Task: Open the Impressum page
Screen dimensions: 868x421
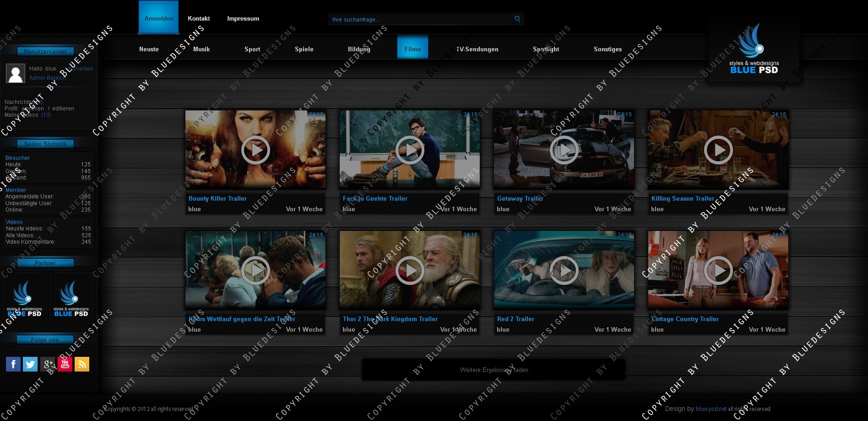Action: coord(243,19)
